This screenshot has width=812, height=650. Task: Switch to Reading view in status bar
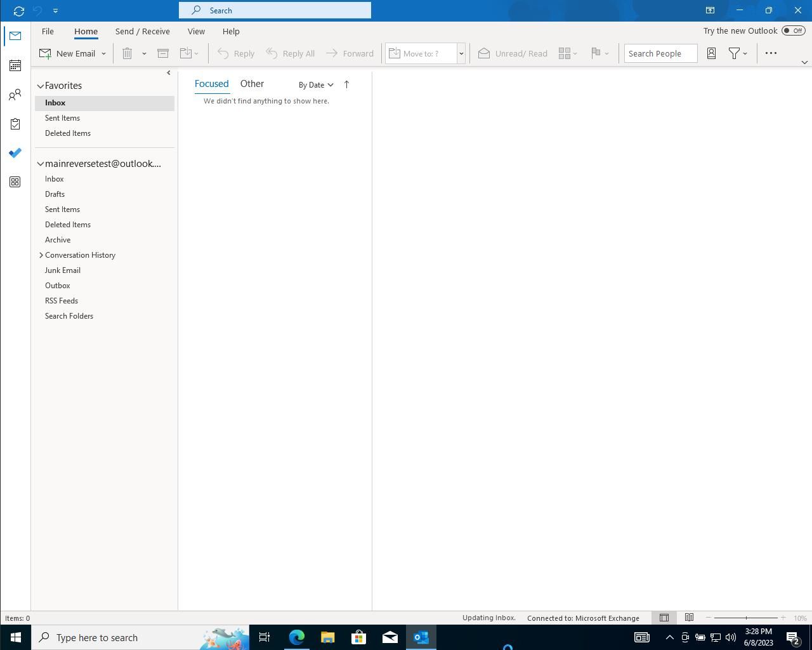pyautogui.click(x=689, y=618)
